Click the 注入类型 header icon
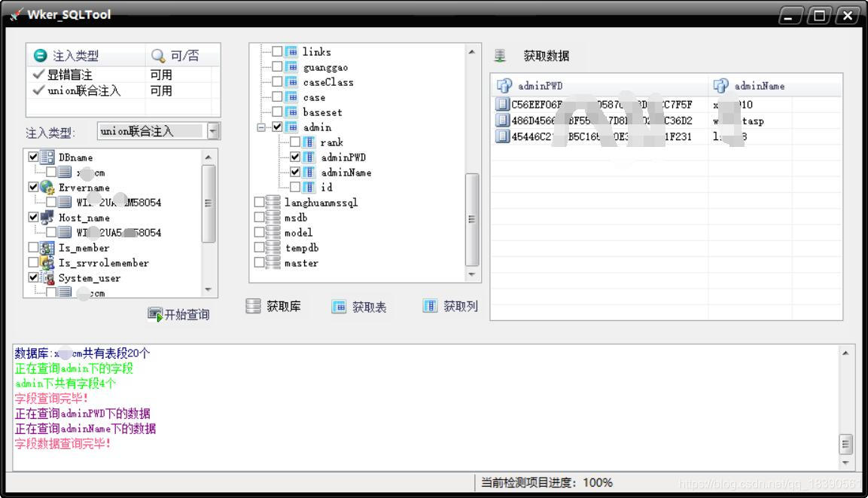This screenshot has height=498, width=868. click(41, 56)
